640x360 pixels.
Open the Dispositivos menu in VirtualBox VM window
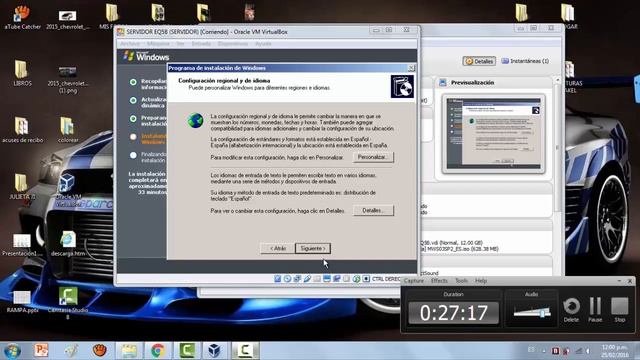tap(233, 44)
